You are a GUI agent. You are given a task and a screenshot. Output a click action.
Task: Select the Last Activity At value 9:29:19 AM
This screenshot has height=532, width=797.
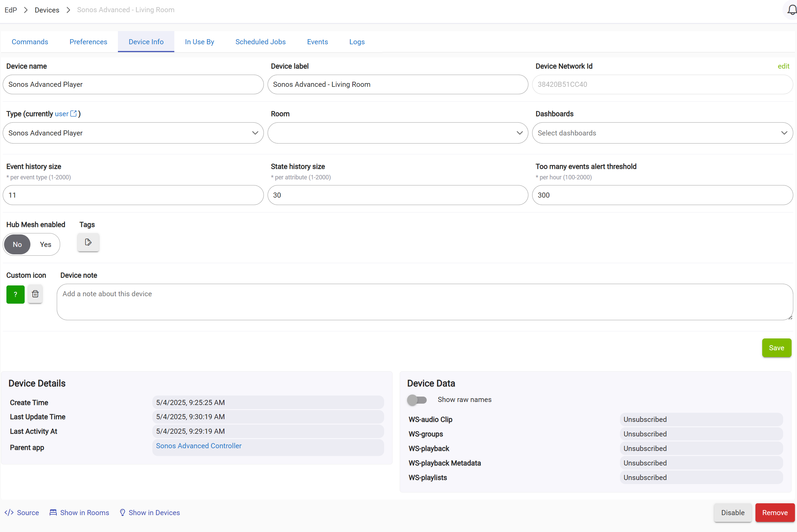[x=268, y=431]
